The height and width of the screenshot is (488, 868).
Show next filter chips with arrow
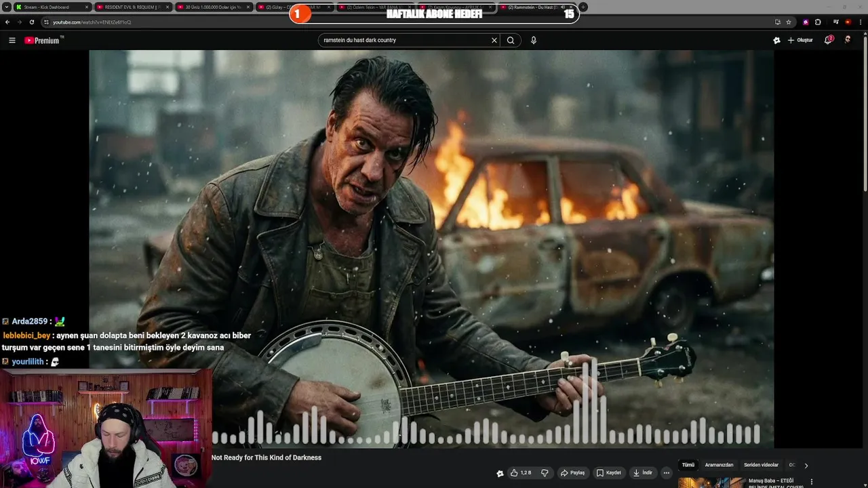[806, 466]
